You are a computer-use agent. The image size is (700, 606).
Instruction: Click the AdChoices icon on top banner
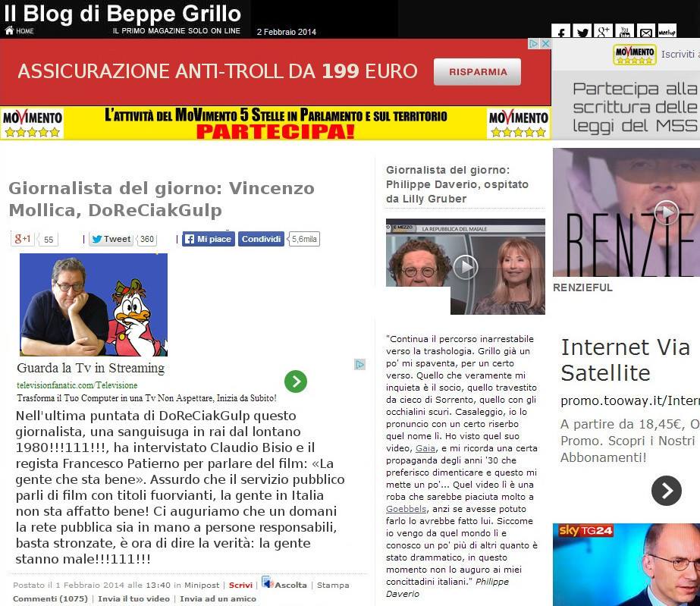(534, 44)
